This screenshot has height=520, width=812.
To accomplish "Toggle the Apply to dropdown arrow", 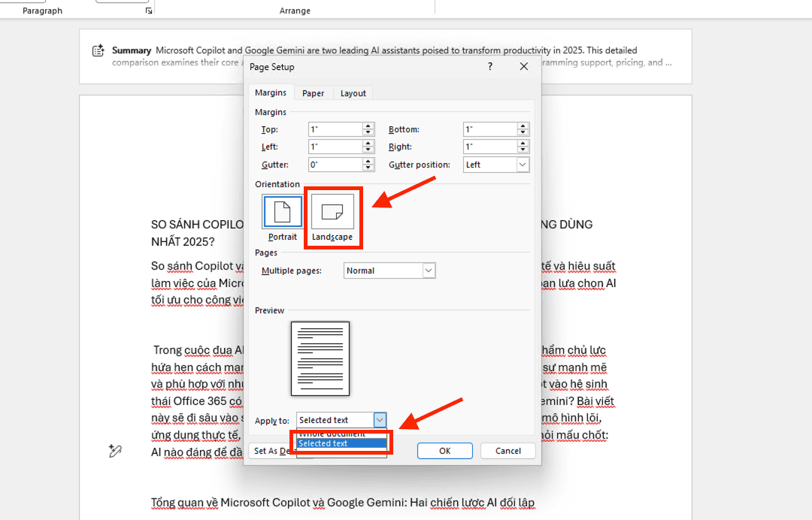I will point(380,420).
